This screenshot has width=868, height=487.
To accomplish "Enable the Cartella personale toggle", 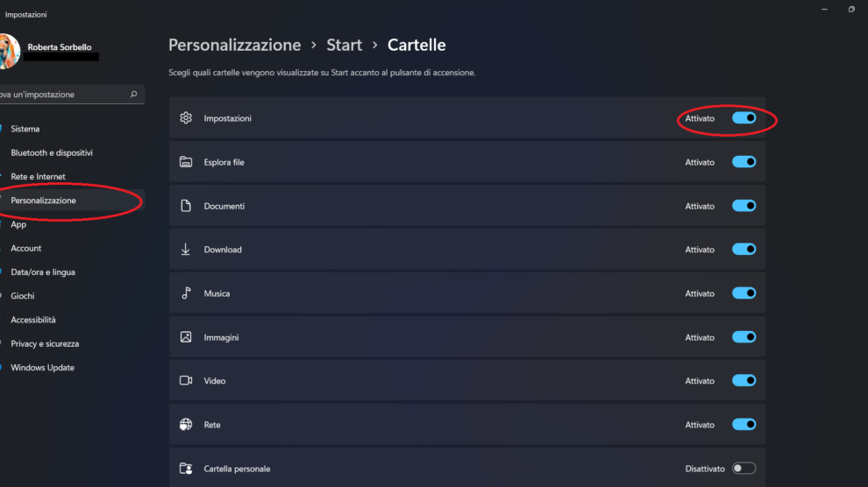I will (x=743, y=469).
